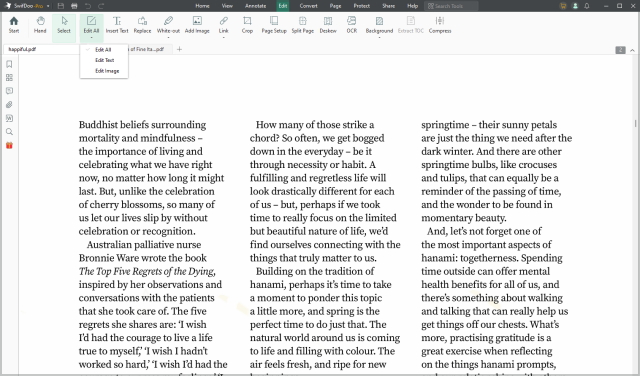Click the Extract TOC icon

(411, 21)
